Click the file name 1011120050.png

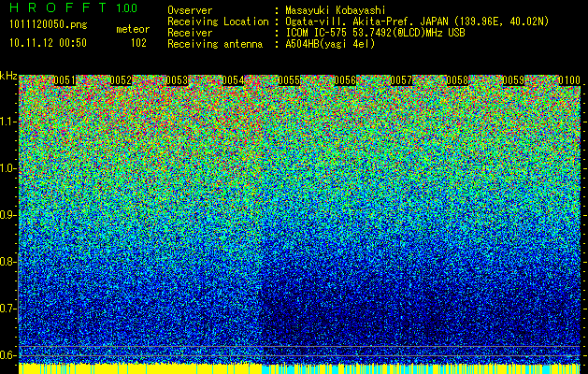pyautogui.click(x=49, y=25)
